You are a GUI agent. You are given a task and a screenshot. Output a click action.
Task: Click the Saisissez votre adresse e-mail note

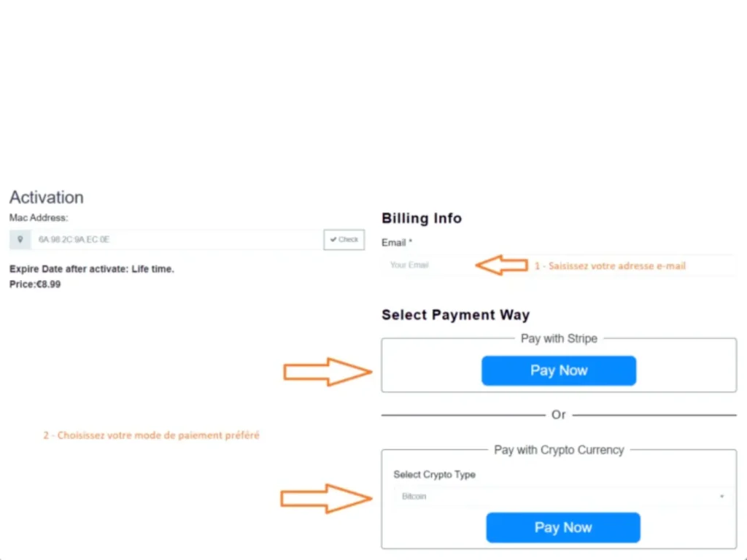pos(610,265)
